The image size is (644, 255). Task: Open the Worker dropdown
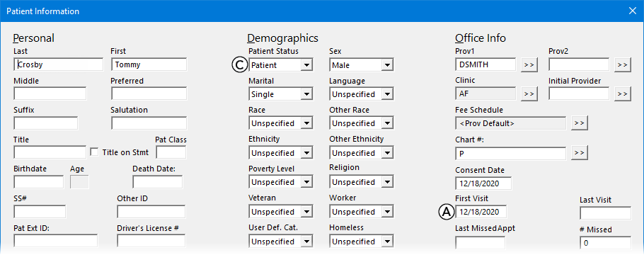point(387,212)
